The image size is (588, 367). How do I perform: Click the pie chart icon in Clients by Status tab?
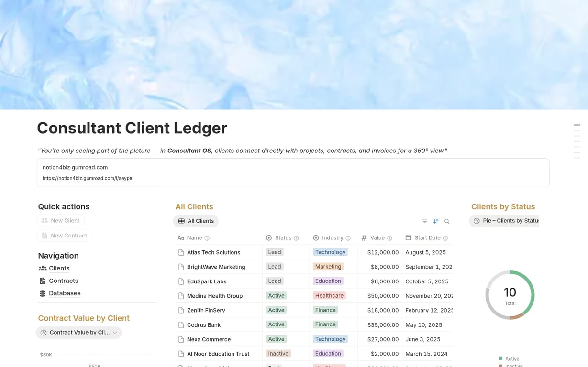pyautogui.click(x=477, y=221)
